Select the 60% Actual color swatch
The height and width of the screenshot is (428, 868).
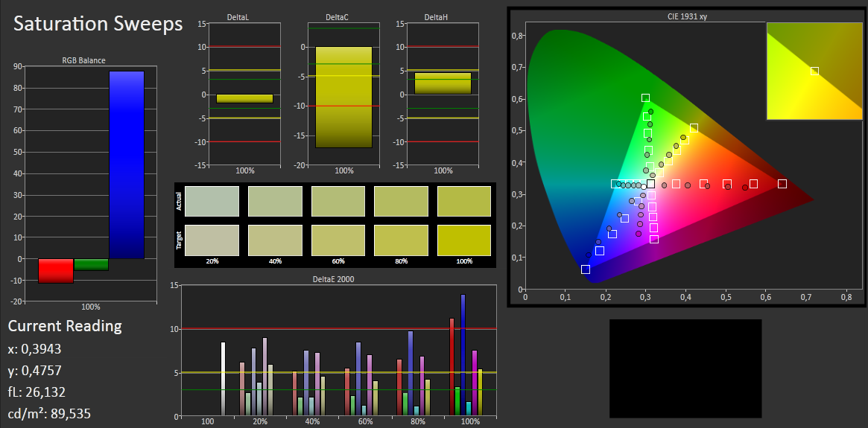pyautogui.click(x=338, y=201)
